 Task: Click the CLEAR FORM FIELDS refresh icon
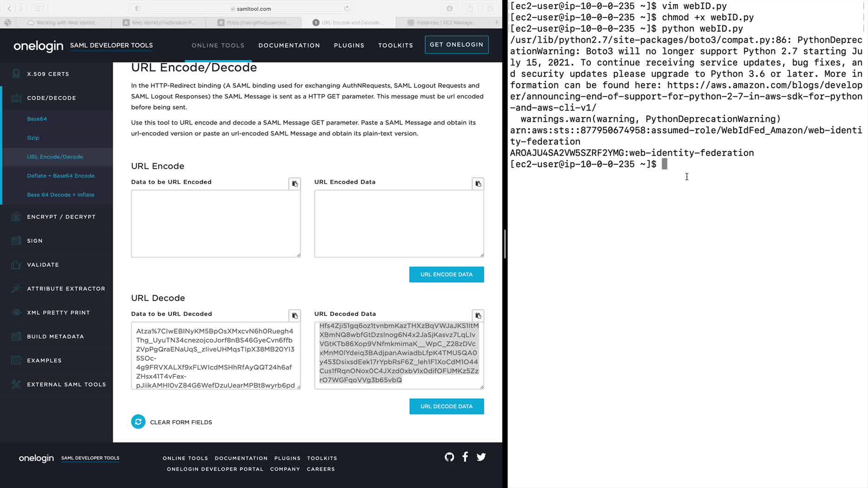[x=138, y=422]
